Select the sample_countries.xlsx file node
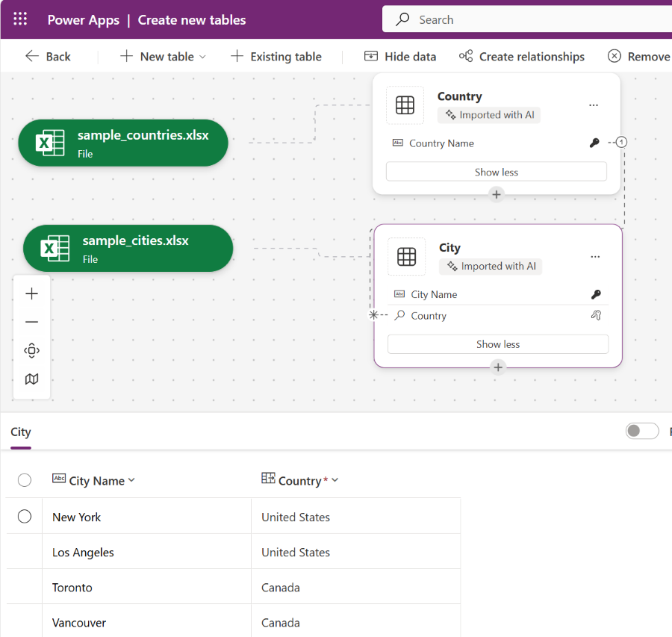672x637 pixels. pyautogui.click(x=123, y=143)
